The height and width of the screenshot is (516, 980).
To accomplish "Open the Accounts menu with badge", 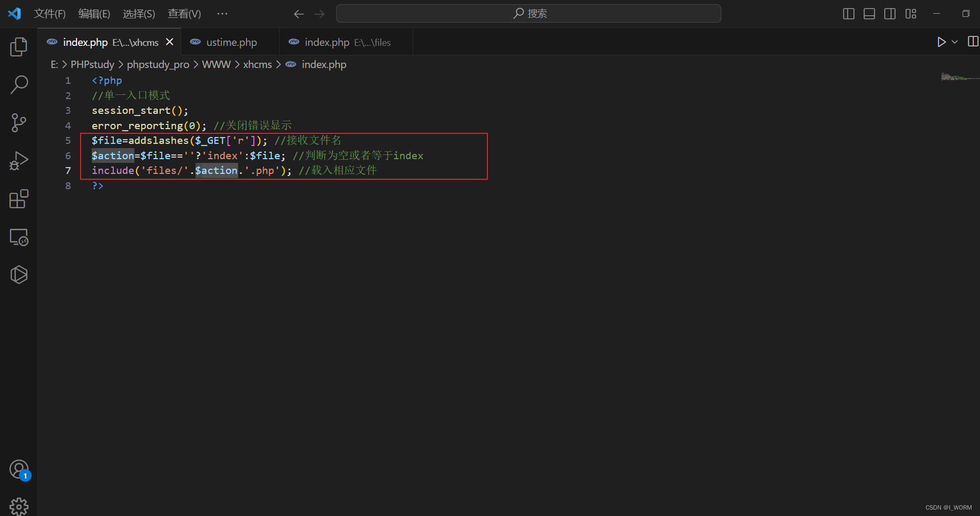I will 19,469.
